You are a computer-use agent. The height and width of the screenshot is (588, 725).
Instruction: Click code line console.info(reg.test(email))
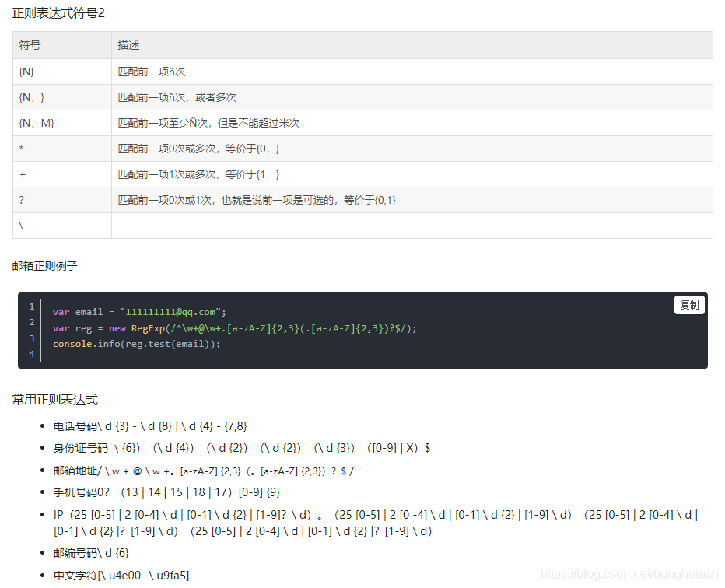(x=136, y=344)
